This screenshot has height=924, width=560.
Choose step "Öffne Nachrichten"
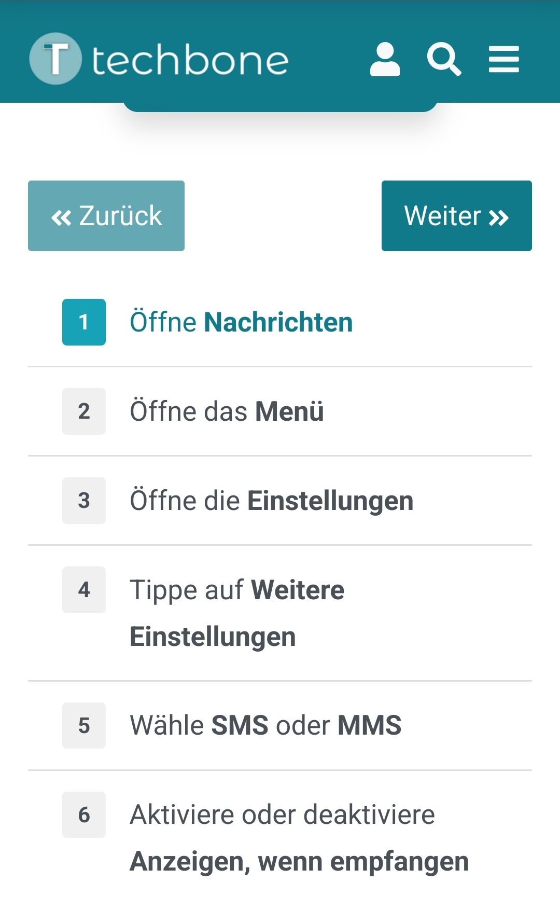point(241,322)
